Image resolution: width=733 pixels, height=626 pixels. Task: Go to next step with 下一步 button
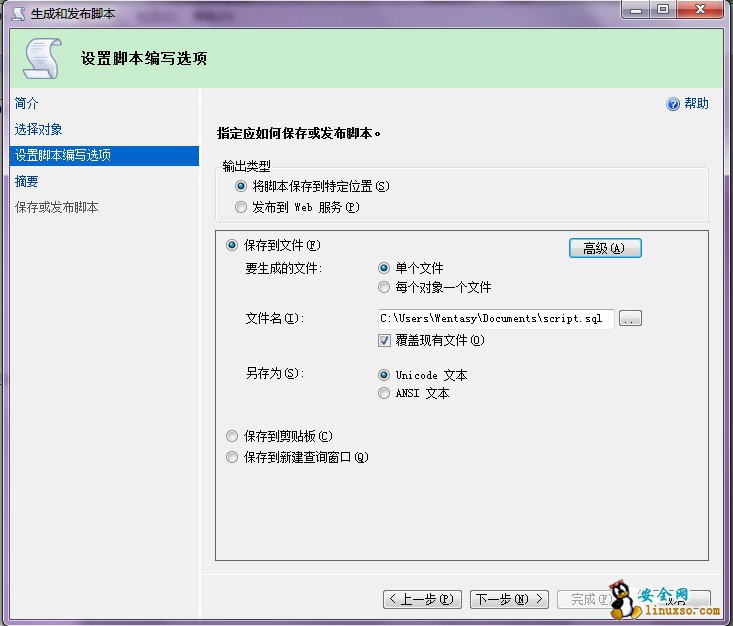click(510, 599)
